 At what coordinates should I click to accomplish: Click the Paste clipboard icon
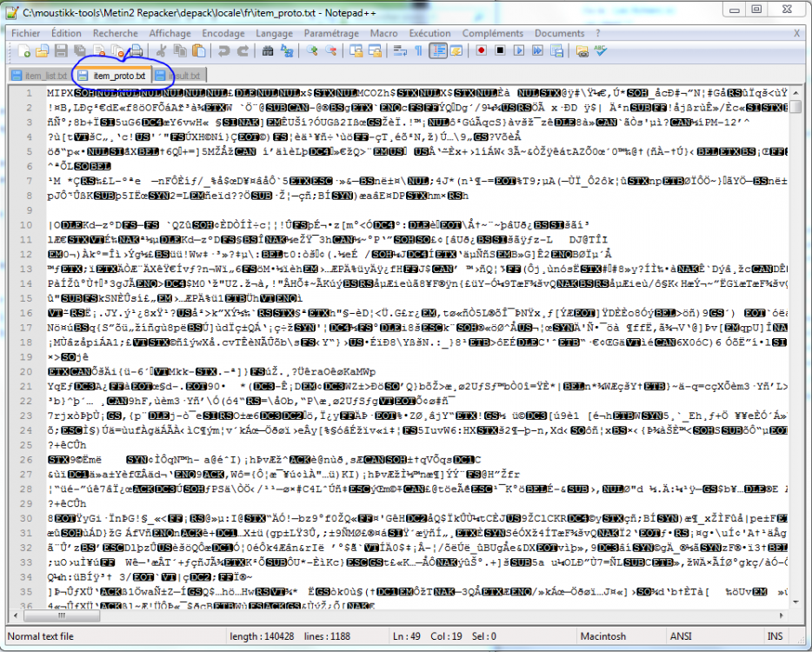199,50
